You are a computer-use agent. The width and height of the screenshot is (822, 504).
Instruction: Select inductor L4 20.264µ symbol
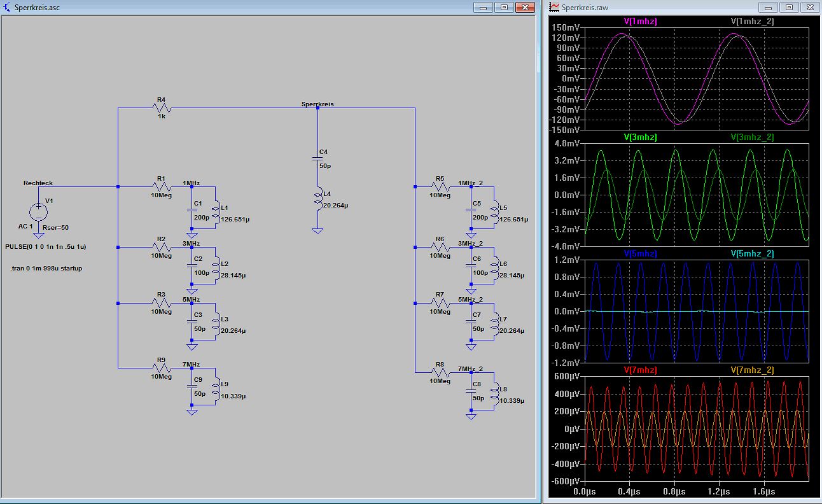point(318,199)
